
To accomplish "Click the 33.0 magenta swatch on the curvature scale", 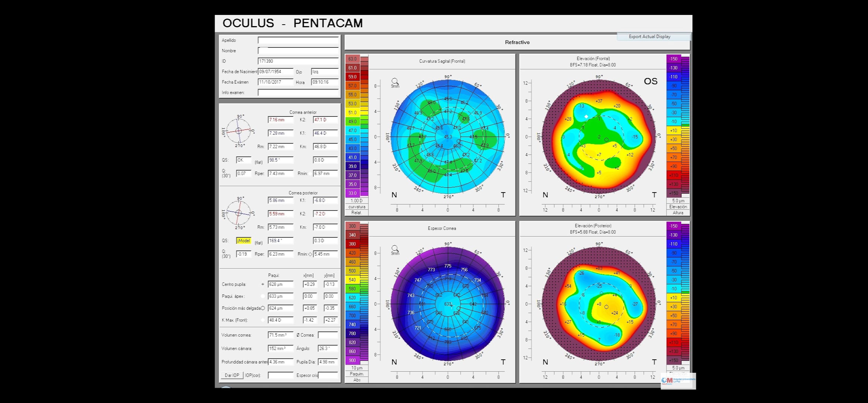I will tap(352, 193).
